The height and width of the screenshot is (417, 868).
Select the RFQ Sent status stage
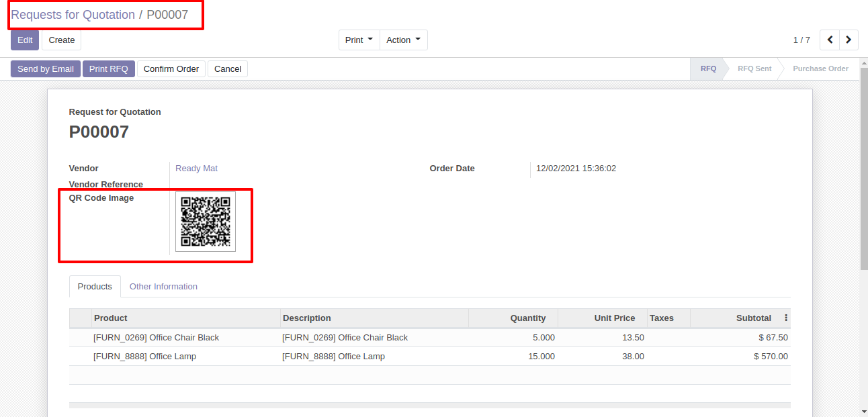tap(754, 69)
